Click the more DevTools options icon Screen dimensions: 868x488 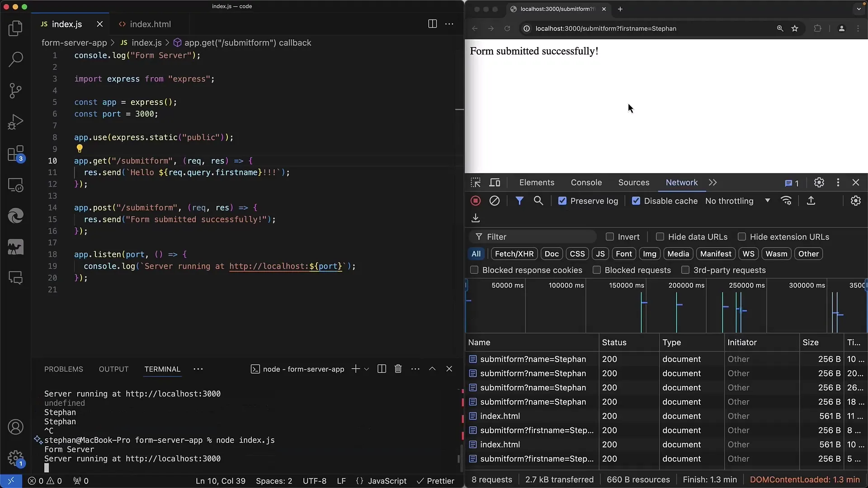tap(838, 183)
